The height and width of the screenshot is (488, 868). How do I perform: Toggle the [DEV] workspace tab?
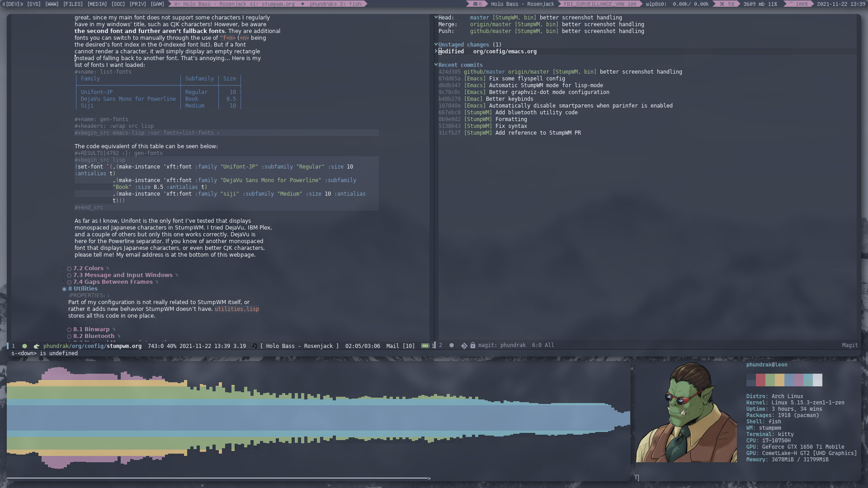pos(12,4)
